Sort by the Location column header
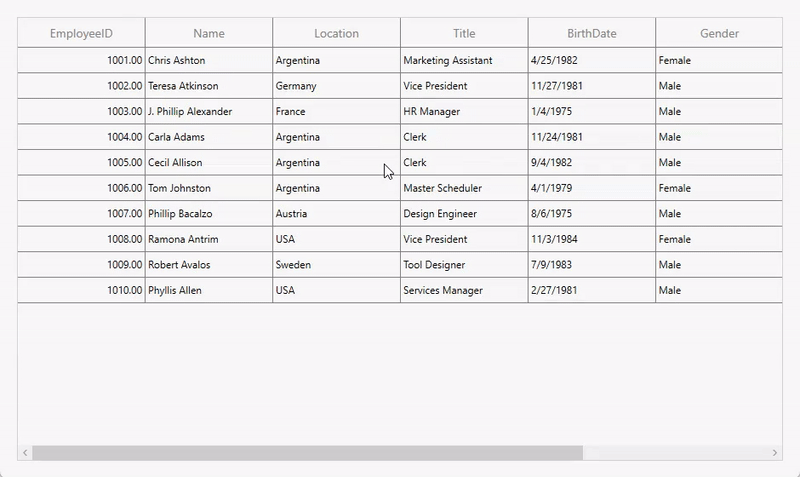Viewport: 800px width, 477px height. tap(336, 33)
